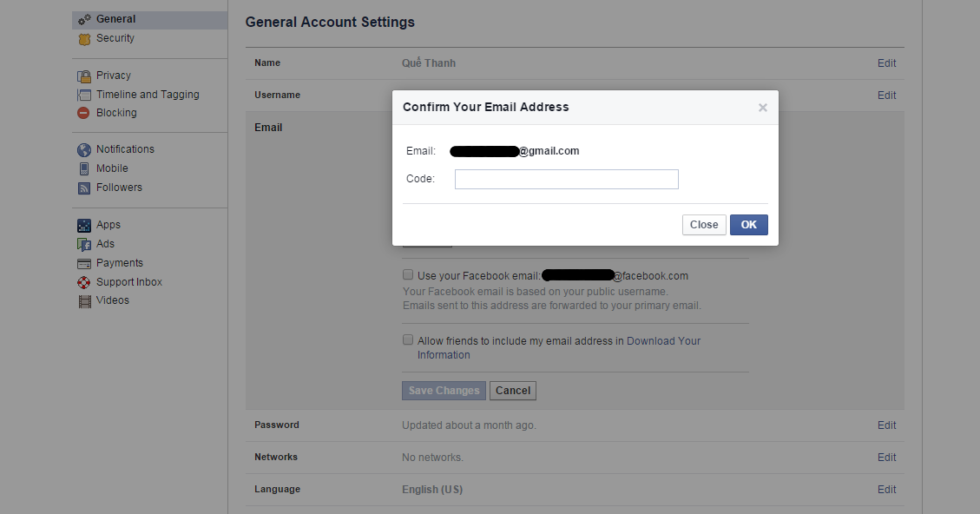Screen dimensions: 980x514
Task: Click the Mobile phone icon
Action: tap(83, 168)
